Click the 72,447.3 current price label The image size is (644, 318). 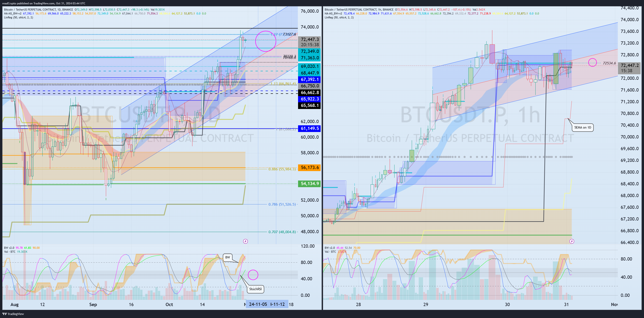(310, 39)
